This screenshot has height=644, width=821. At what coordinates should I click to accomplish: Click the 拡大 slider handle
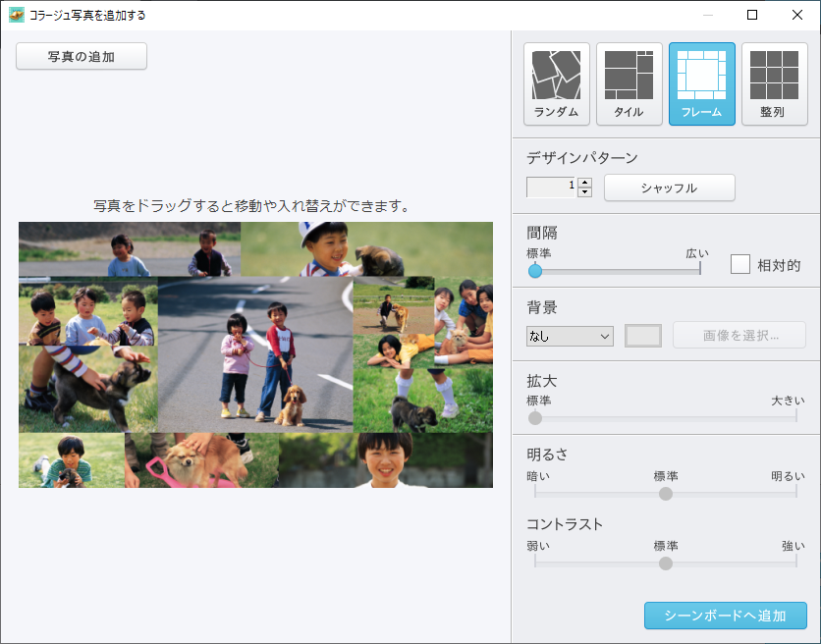pyautogui.click(x=535, y=417)
